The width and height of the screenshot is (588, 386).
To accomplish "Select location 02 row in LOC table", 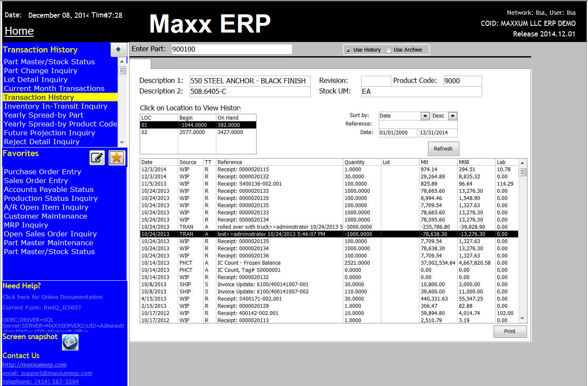I will pyautogui.click(x=198, y=132).
